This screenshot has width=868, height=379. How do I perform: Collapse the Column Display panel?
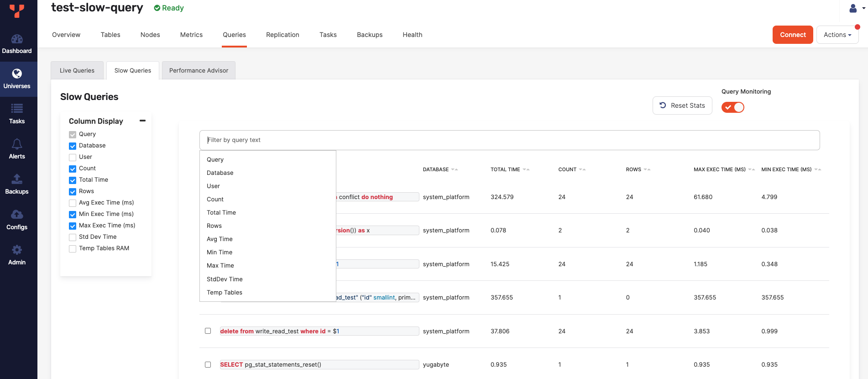tap(142, 121)
